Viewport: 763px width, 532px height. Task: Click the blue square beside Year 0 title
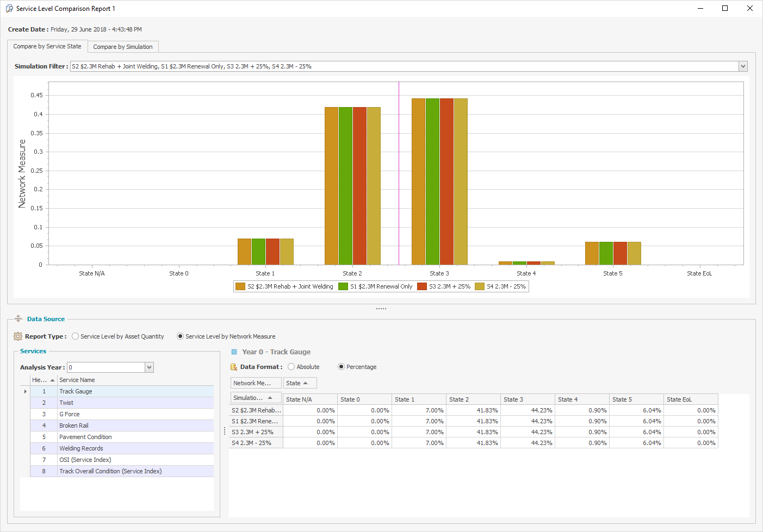coord(234,352)
